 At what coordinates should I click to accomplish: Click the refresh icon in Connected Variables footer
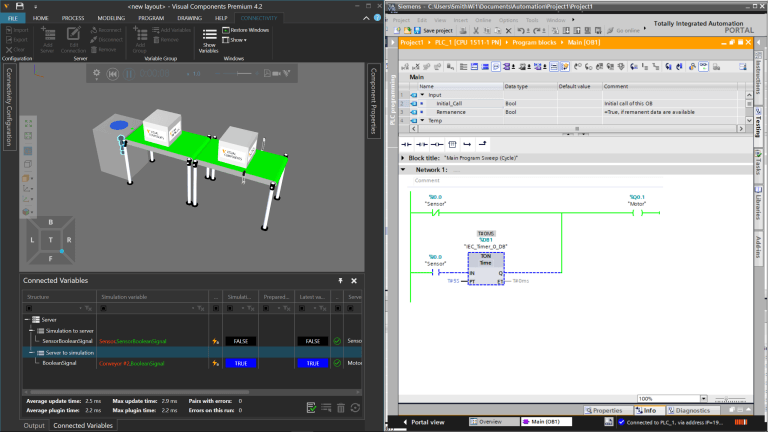(x=356, y=408)
